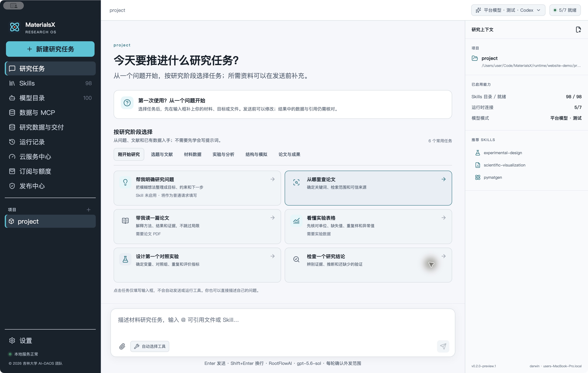Focus the 描述材料研究任务 input box
Screen dimensions: 588x373
pos(283,323)
